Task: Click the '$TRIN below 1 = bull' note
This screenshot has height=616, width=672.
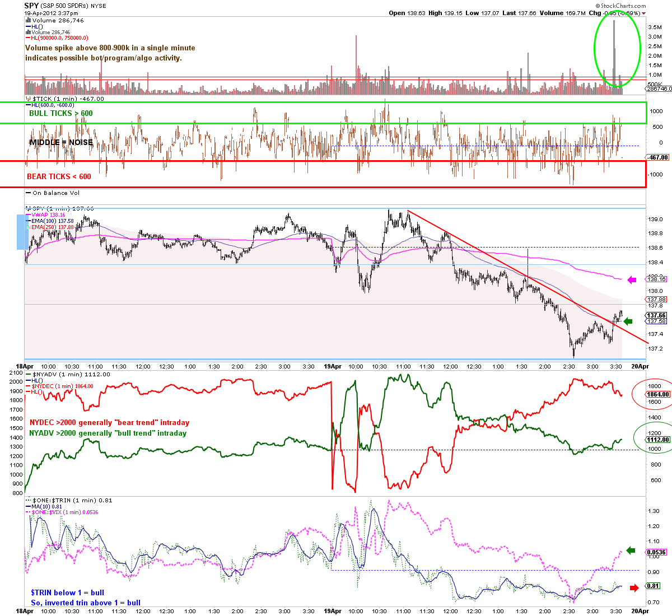Action: coord(67,592)
